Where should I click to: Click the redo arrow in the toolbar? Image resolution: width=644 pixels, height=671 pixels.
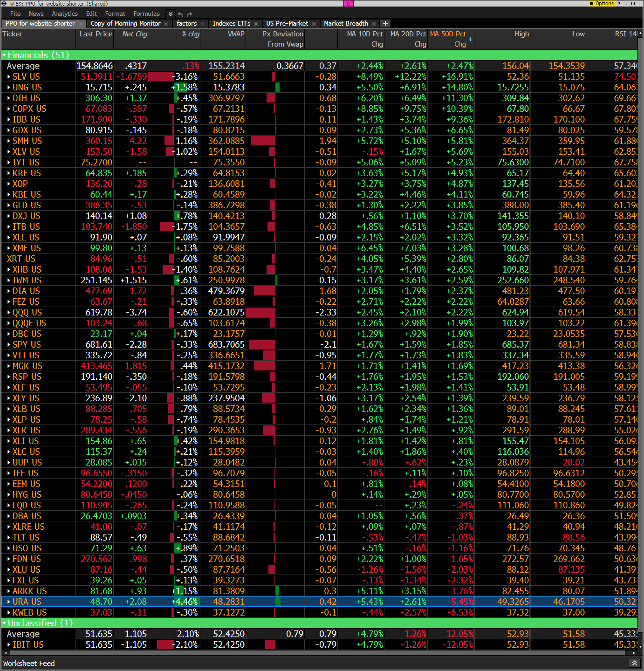point(190,14)
